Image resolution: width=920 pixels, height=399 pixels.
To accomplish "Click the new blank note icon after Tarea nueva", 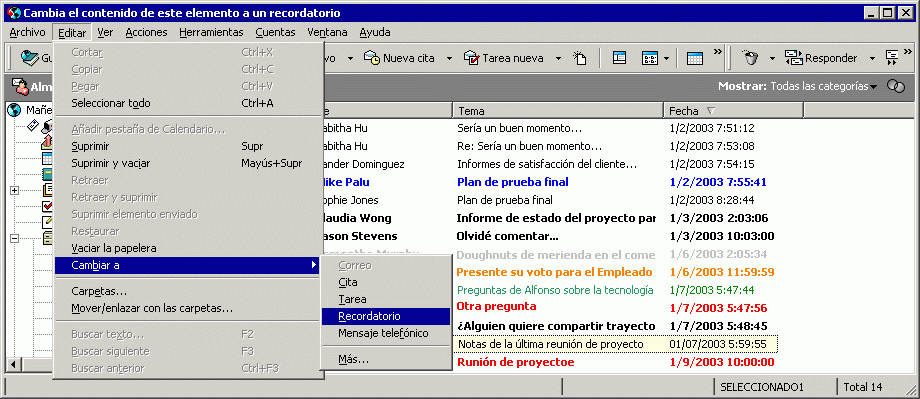I will (580, 58).
